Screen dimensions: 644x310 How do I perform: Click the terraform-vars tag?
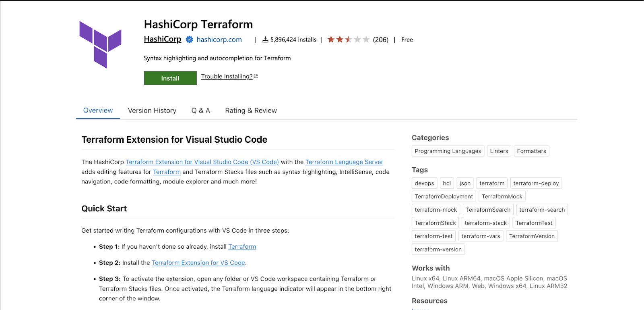[x=481, y=237]
